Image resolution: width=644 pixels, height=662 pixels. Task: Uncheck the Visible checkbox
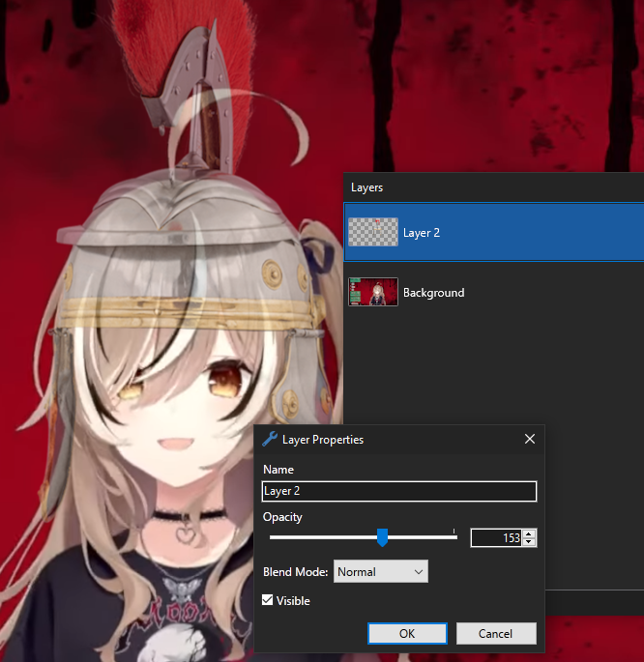point(269,601)
